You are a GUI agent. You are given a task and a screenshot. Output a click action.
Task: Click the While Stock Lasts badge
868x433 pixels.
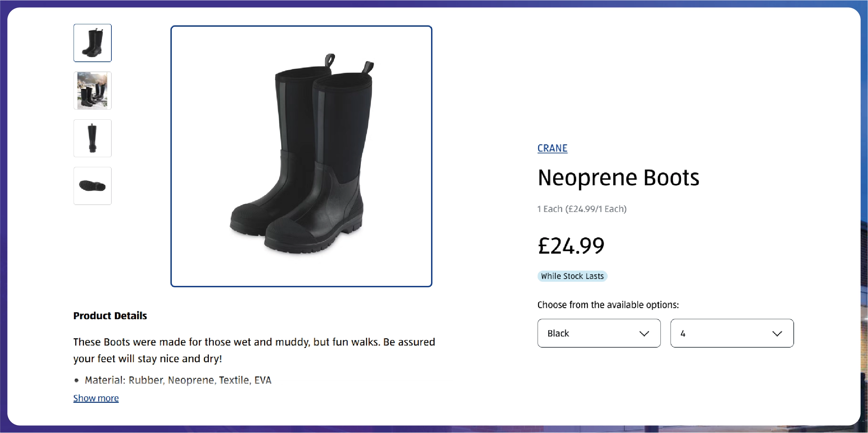tap(572, 276)
